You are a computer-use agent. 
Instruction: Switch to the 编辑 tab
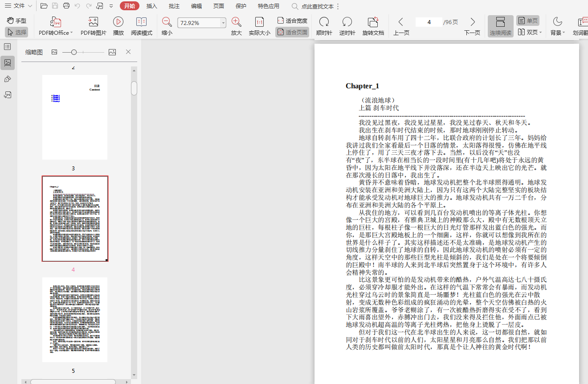196,6
